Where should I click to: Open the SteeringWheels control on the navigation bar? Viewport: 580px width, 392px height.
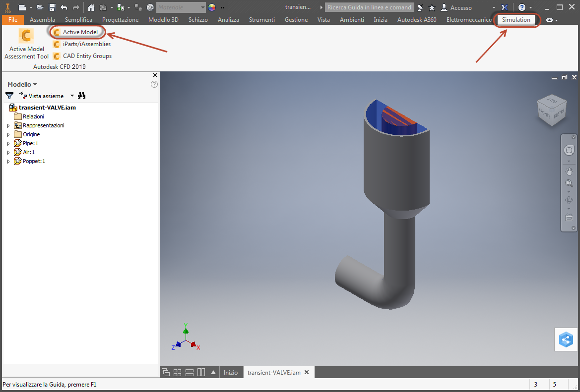[569, 150]
